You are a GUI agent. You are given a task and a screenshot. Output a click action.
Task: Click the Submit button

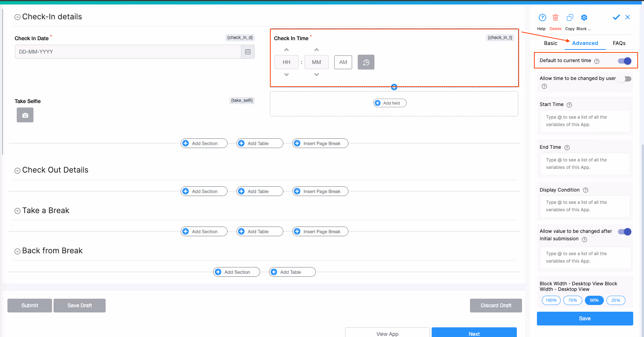point(30,305)
